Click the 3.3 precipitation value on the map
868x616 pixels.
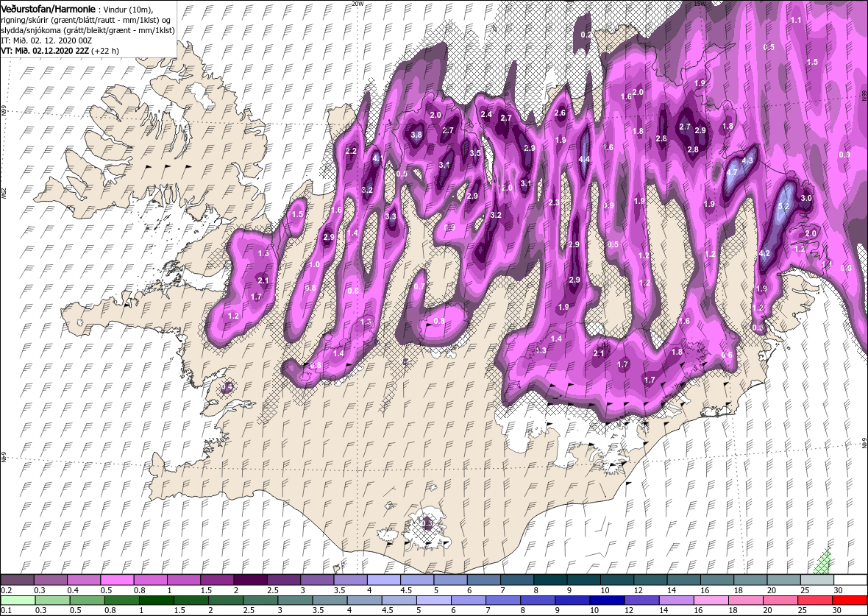[391, 216]
